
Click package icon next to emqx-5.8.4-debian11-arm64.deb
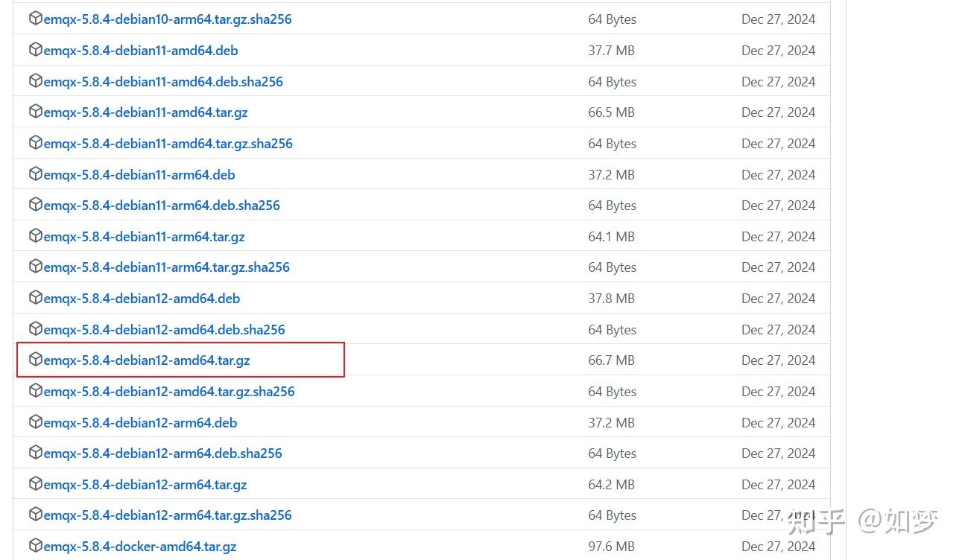click(35, 174)
